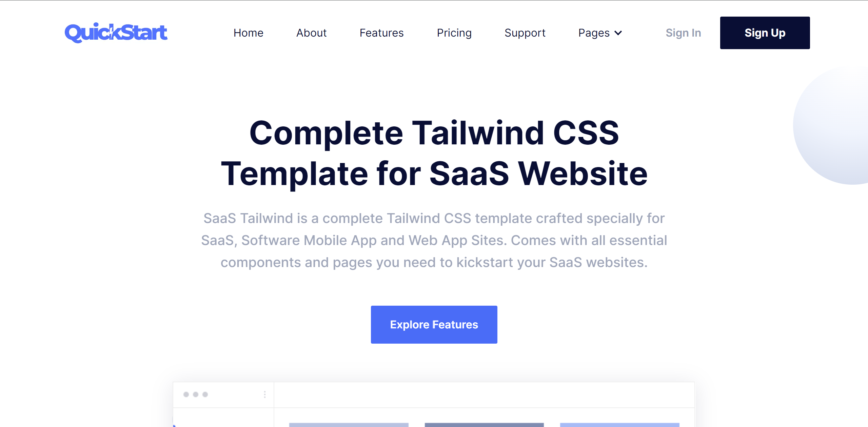Select the Pricing navigation tab
868x427 pixels.
coord(454,32)
